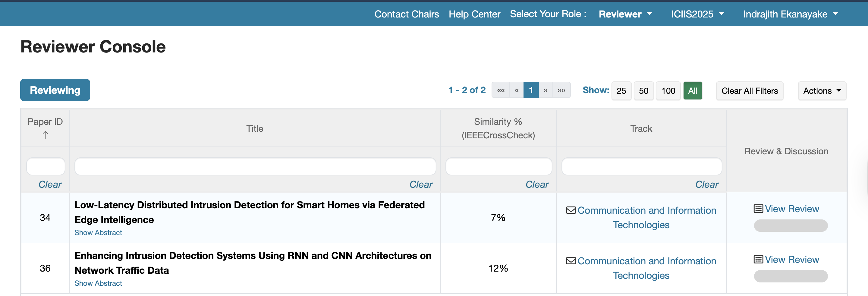
Task: Open the Reviewer role dropdown
Action: tap(625, 14)
